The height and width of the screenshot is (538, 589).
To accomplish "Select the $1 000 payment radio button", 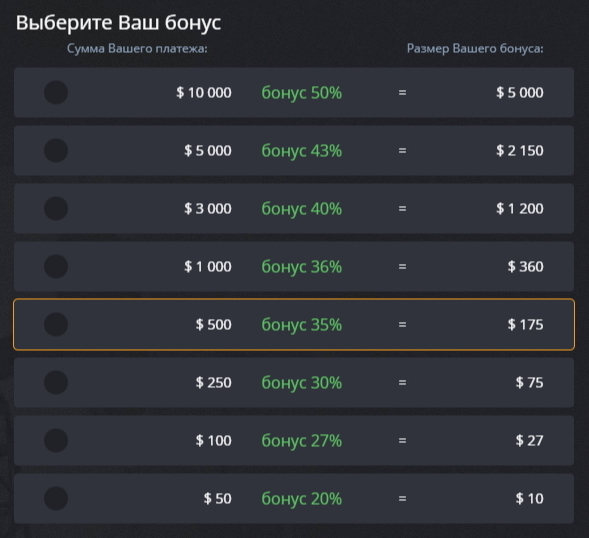I will (56, 266).
